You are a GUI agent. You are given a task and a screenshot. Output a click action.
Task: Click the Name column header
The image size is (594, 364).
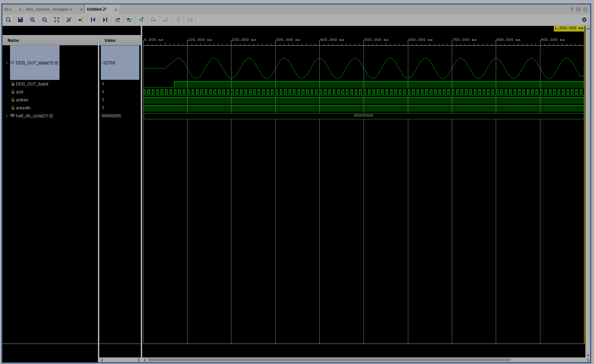[50, 40]
